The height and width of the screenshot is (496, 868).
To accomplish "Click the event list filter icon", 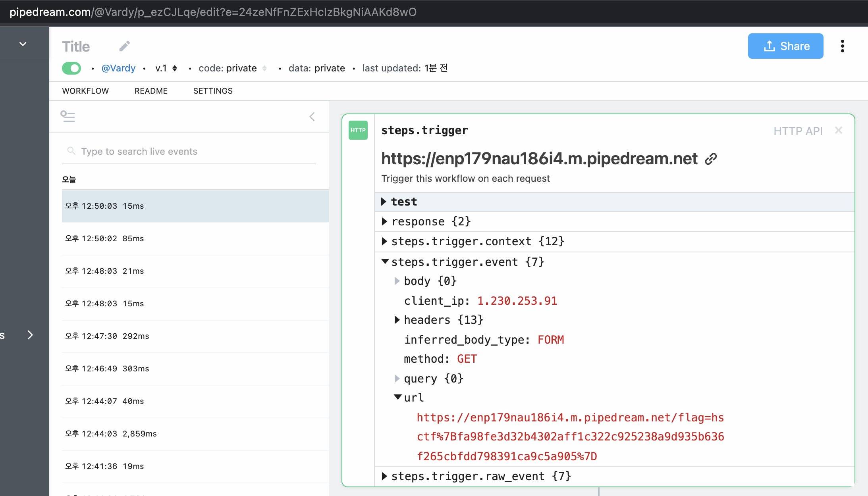I will pyautogui.click(x=68, y=116).
